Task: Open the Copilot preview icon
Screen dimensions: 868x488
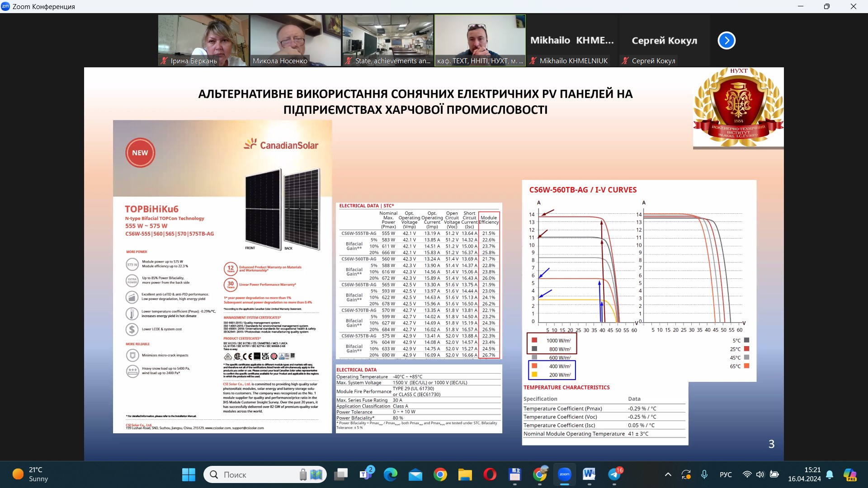Action: pos(850,474)
